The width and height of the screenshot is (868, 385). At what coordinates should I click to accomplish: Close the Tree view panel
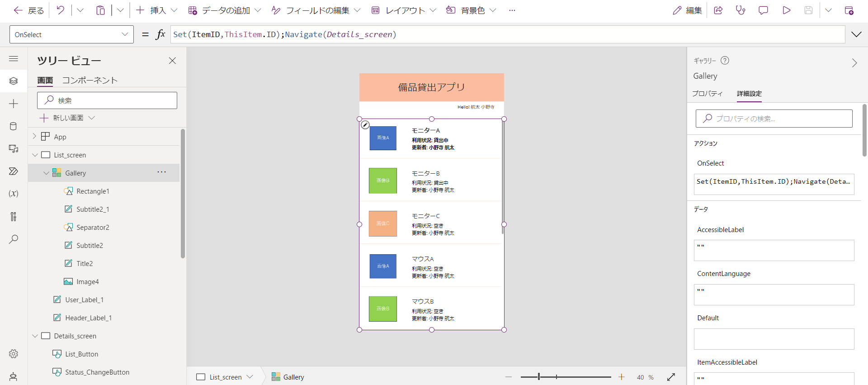tap(172, 61)
